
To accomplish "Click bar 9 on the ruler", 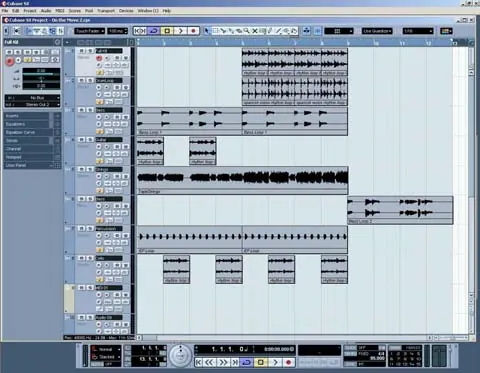I will pos(348,43).
